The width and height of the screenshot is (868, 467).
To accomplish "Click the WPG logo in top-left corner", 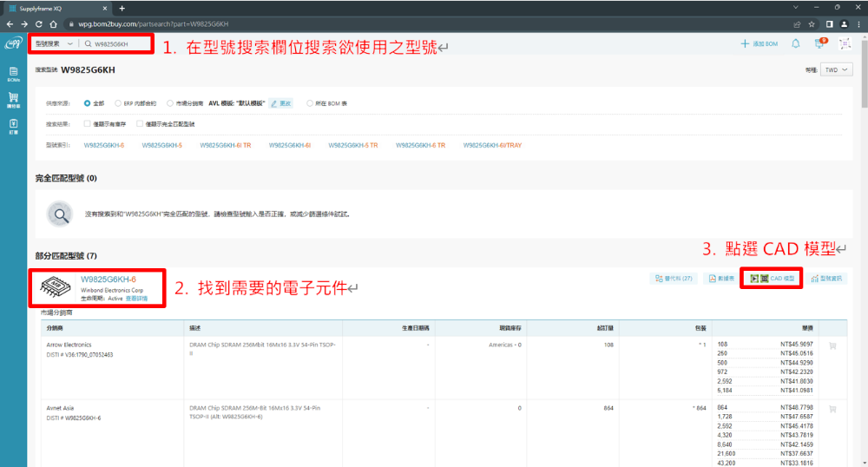I will 13,43.
